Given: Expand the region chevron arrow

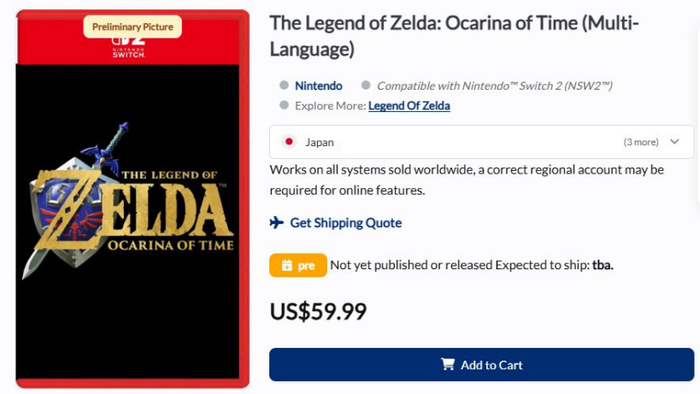Looking at the screenshot, I should pyautogui.click(x=675, y=141).
